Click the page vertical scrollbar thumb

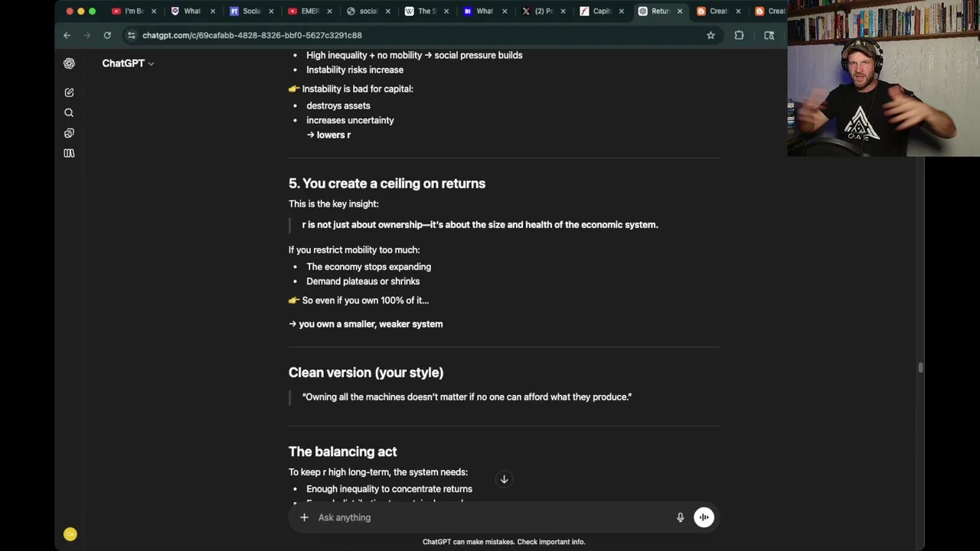tap(920, 368)
